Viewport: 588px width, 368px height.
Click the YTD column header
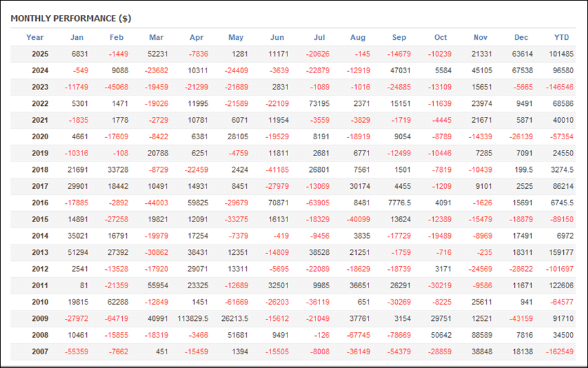[x=561, y=37]
